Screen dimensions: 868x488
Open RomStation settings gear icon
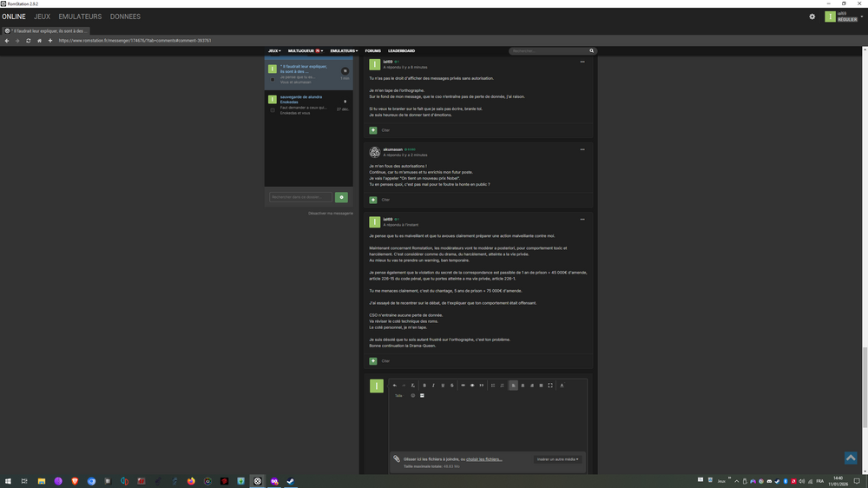pos(812,16)
